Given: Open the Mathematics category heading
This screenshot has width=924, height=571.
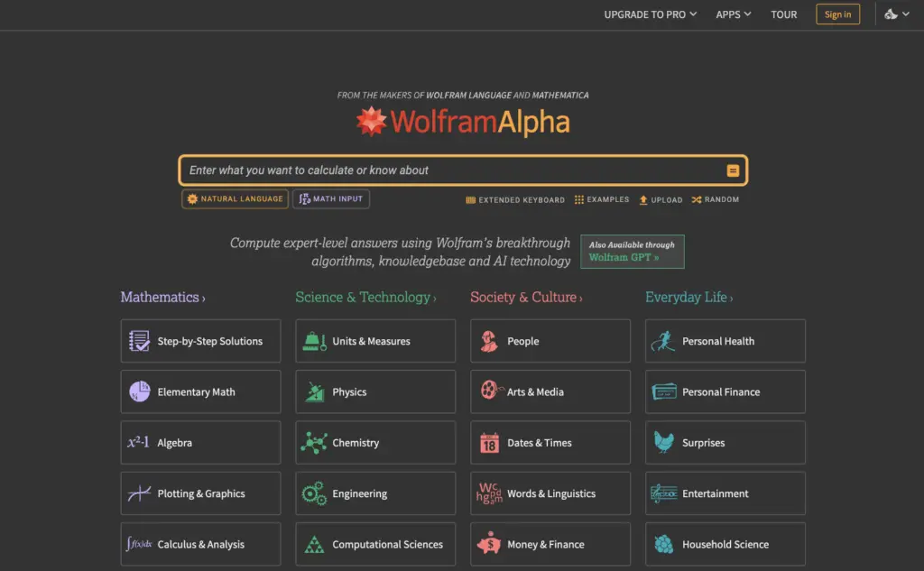Looking at the screenshot, I should pyautogui.click(x=162, y=297).
